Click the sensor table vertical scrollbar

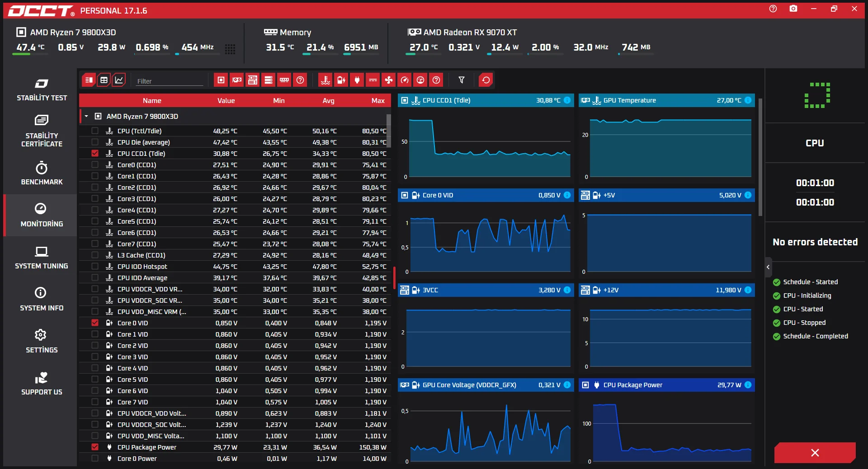[x=389, y=131]
